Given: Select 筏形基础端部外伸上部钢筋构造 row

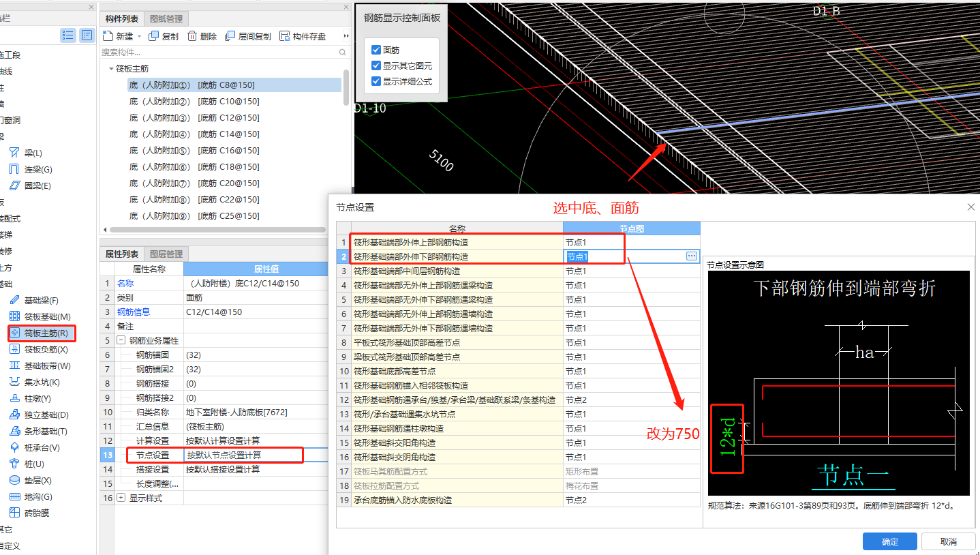Looking at the screenshot, I should tap(518, 242).
